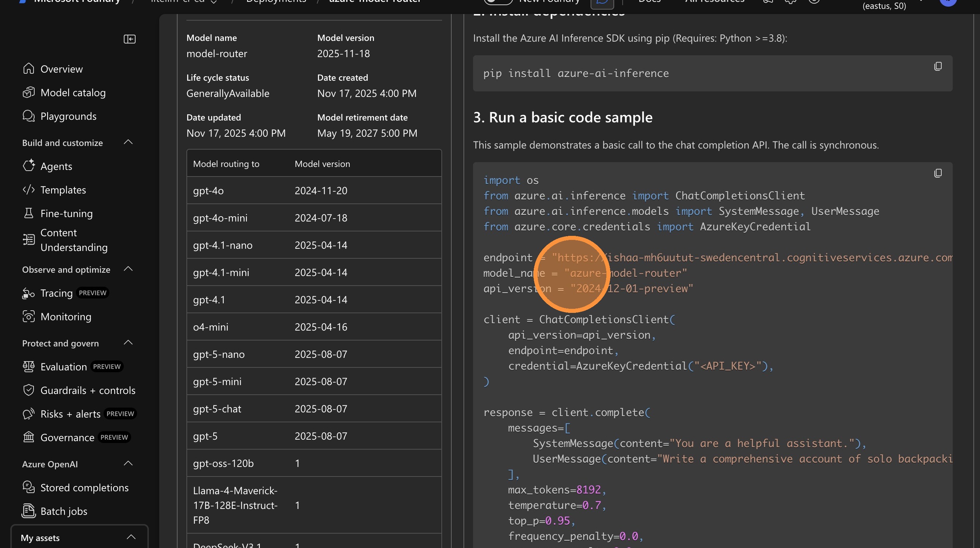Open the Tracing preview link
980x548 pixels.
tap(56, 293)
